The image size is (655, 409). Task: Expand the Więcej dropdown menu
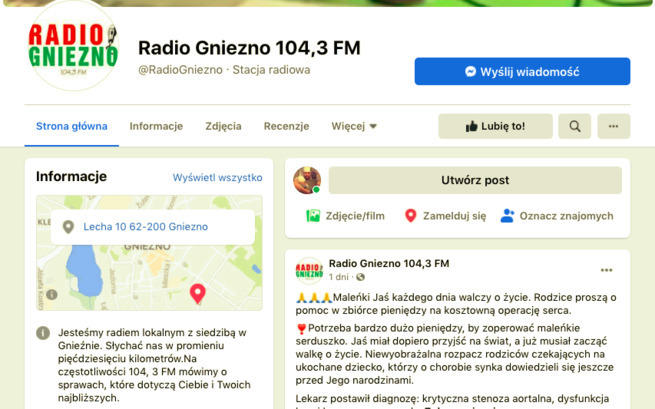click(x=354, y=126)
